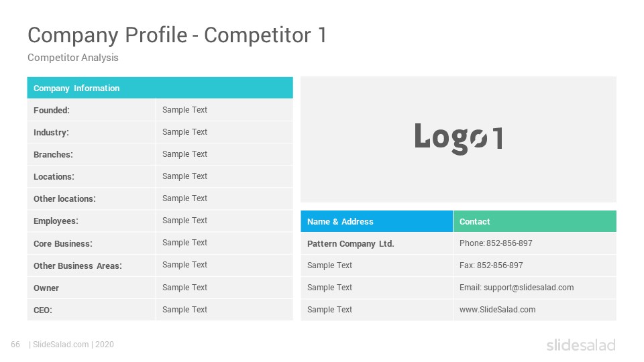Viewport: 644px width, 362px height.
Task: Select the Fax: 852-856-897 cell
Action: pyautogui.click(x=535, y=265)
